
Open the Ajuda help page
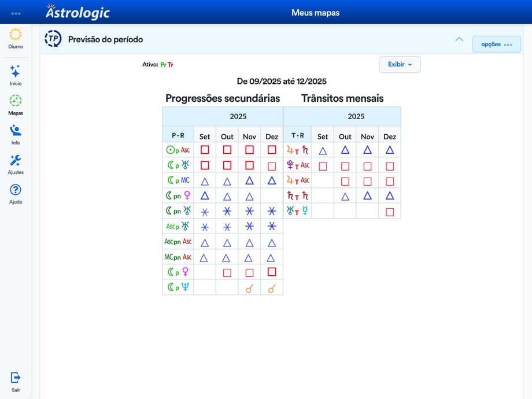tap(16, 194)
